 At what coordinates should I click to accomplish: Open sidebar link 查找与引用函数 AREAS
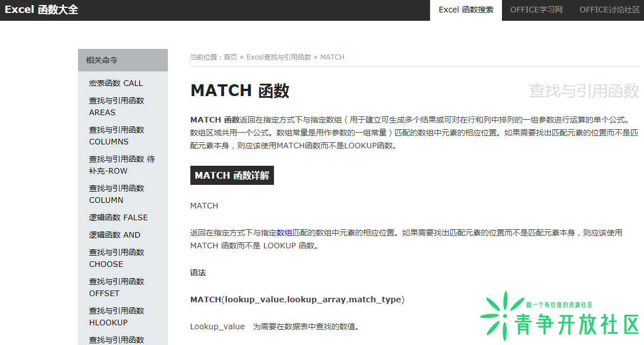[117, 107]
